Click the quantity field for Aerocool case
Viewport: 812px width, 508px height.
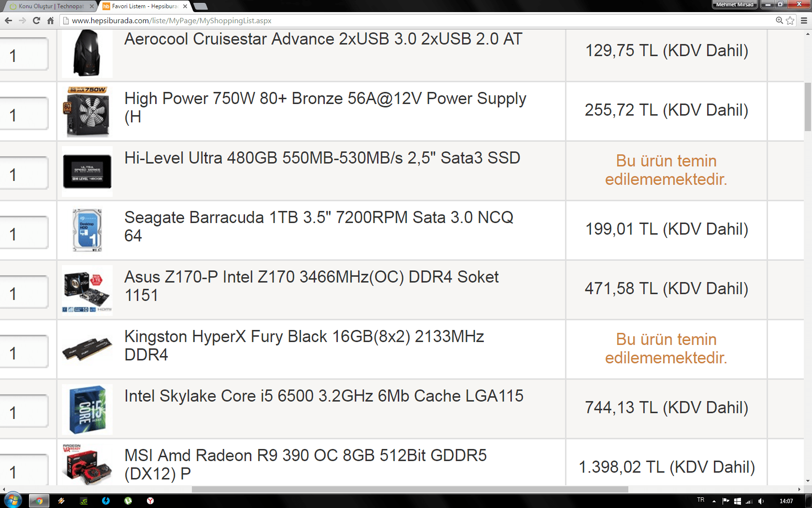pos(24,55)
